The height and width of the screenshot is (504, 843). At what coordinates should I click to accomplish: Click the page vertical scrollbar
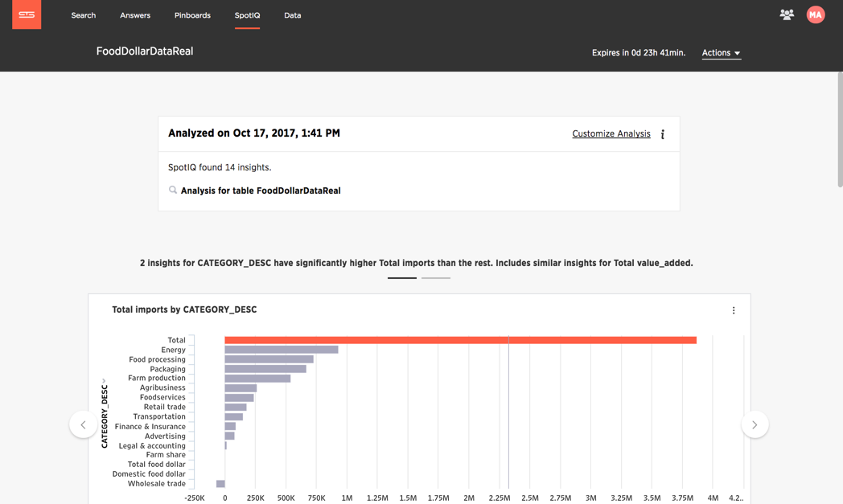point(840,129)
